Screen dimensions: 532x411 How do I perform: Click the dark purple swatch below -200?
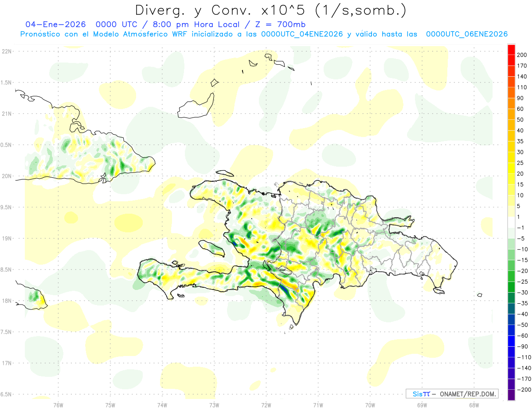coord(511,395)
